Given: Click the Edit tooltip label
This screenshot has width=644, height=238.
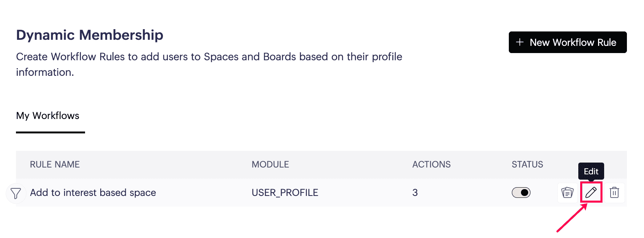Looking at the screenshot, I should coord(591,171).
